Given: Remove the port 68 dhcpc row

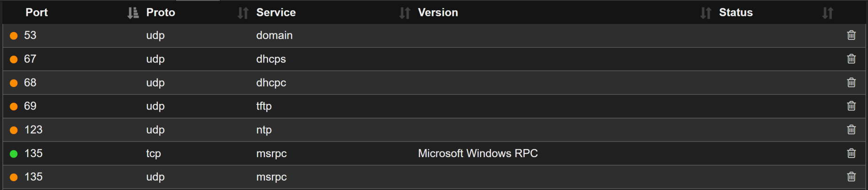Looking at the screenshot, I should pos(851,82).
